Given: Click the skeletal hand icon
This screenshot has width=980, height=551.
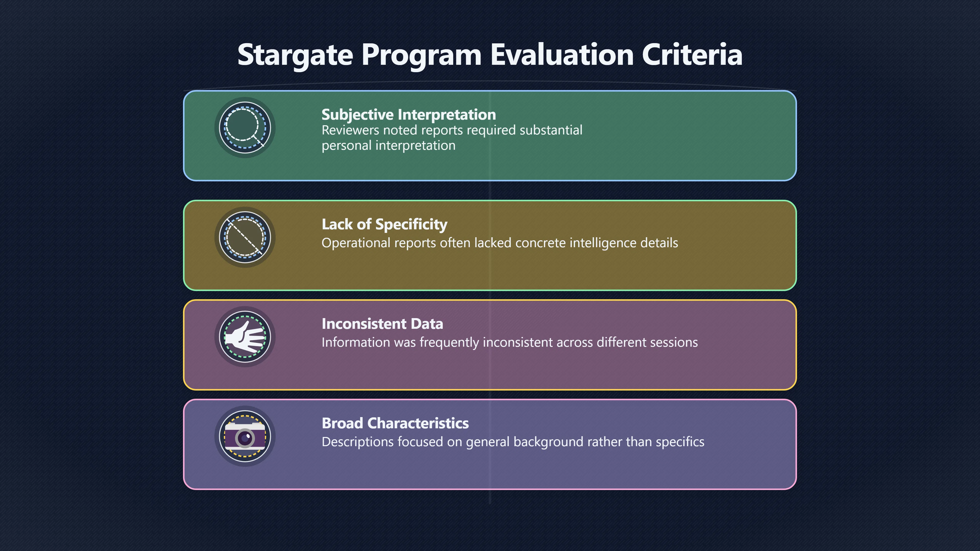Looking at the screenshot, I should pyautogui.click(x=245, y=337).
